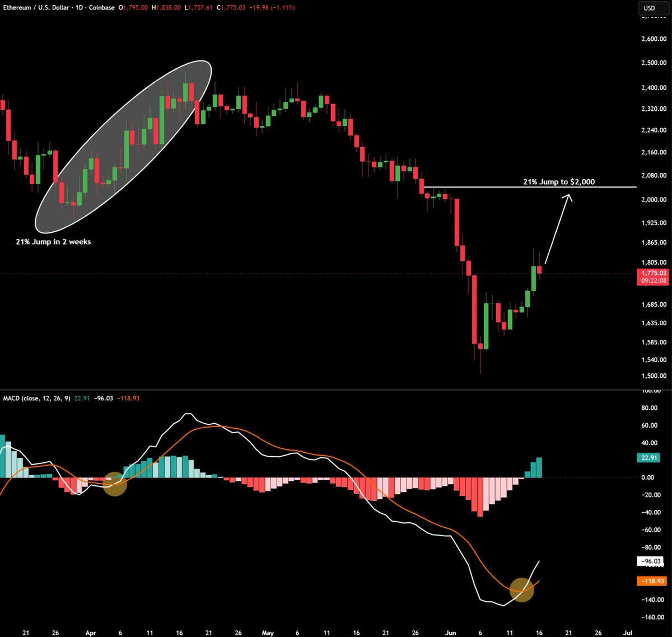Click the 1,925.00 price scale label
This screenshot has height=637, width=672.
point(654,223)
